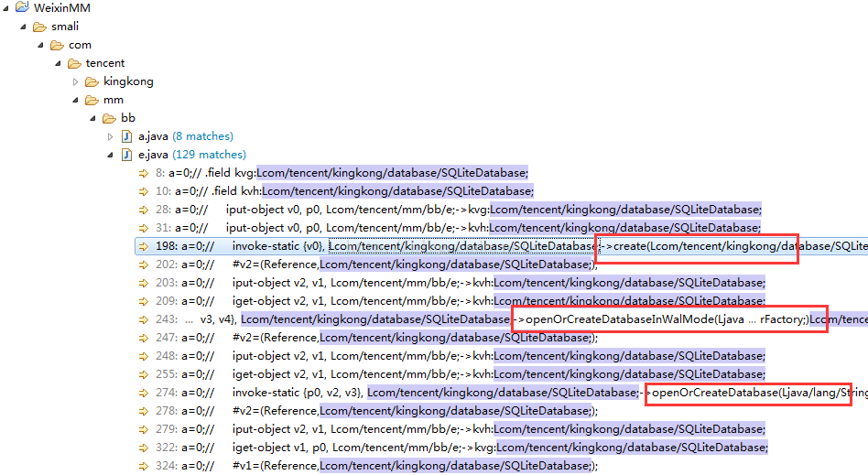Open match line 248 iput-object kvh

pos(460,356)
